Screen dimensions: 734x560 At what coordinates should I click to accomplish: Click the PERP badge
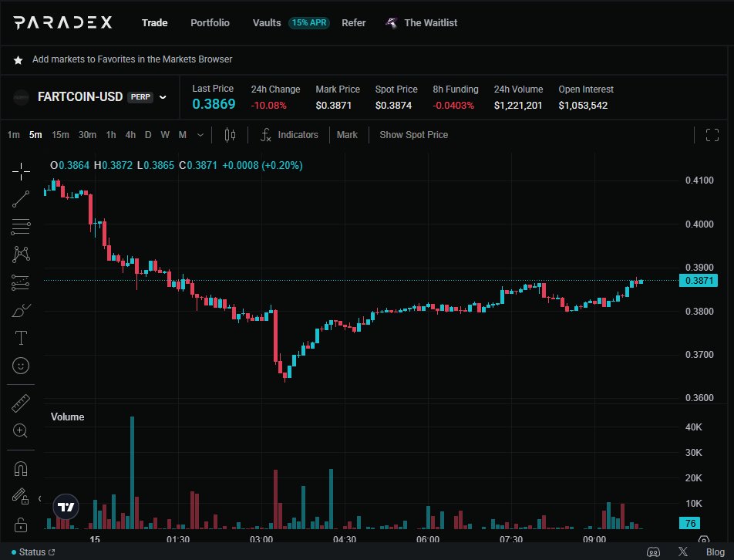pos(140,97)
